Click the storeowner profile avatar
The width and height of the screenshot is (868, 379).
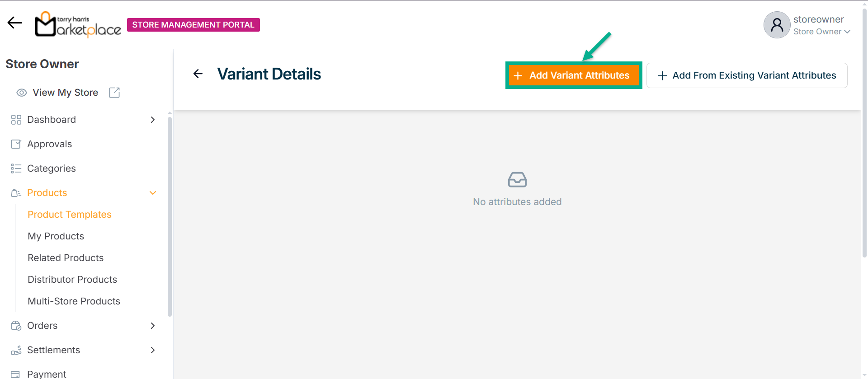click(x=777, y=25)
